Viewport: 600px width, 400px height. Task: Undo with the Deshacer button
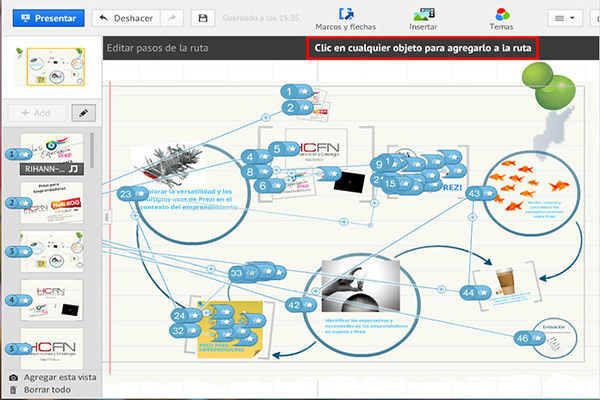click(126, 18)
